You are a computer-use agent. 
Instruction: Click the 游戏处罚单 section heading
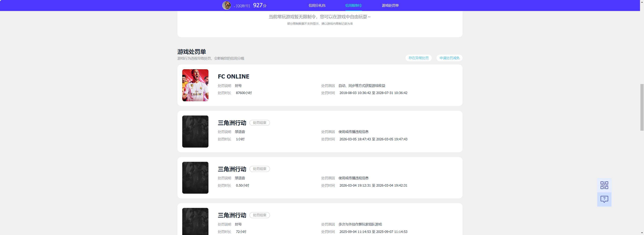coord(192,52)
